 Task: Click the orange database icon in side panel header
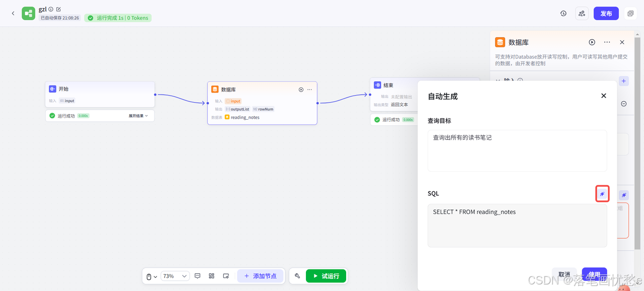(500, 42)
